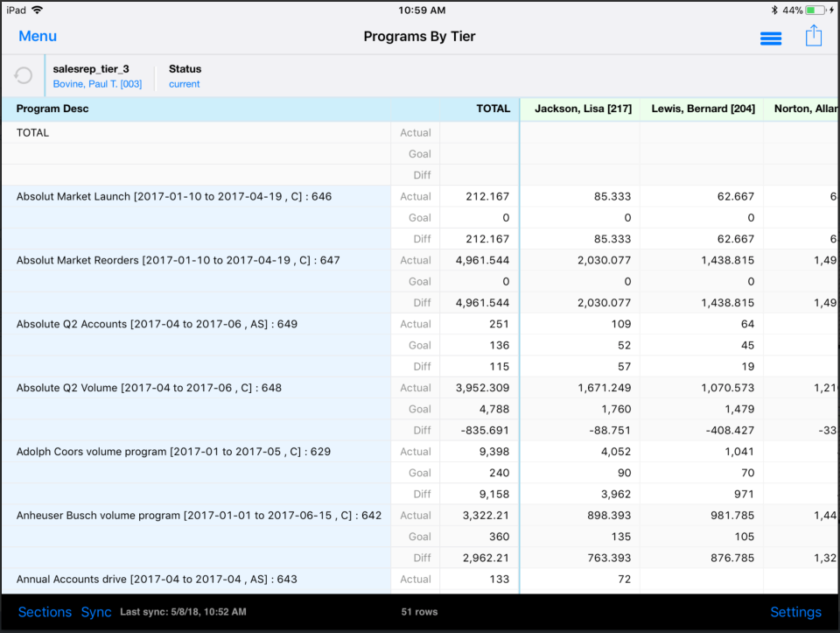Change the Status filter showing current

(184, 84)
